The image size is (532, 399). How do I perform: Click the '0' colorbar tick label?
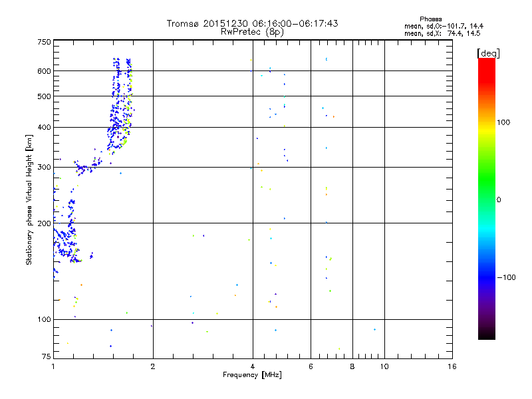click(499, 200)
